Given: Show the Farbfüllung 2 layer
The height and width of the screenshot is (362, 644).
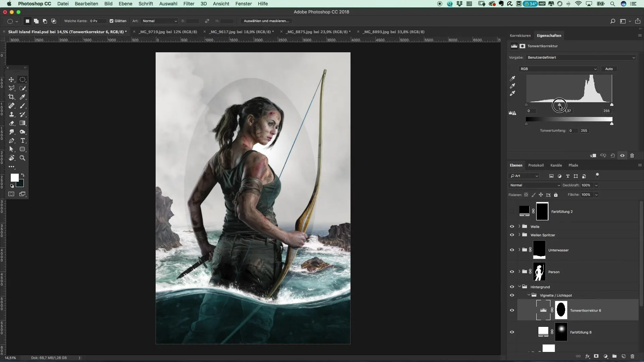Looking at the screenshot, I should tap(512, 212).
